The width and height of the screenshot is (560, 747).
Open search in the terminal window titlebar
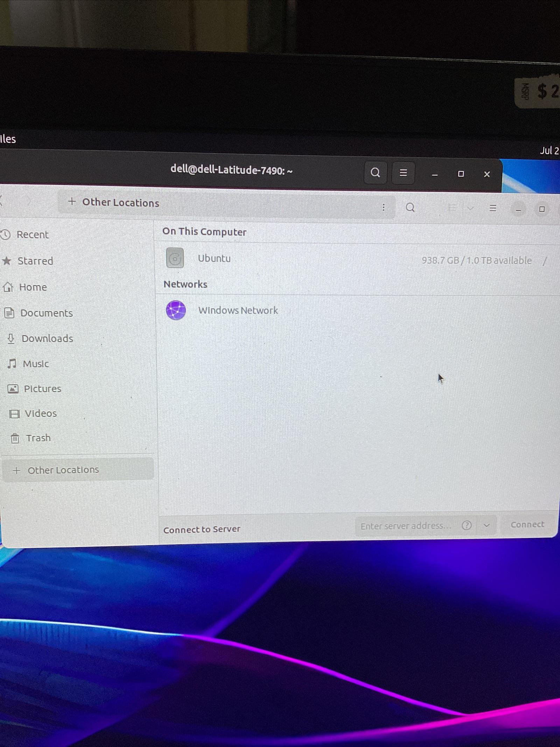click(376, 172)
